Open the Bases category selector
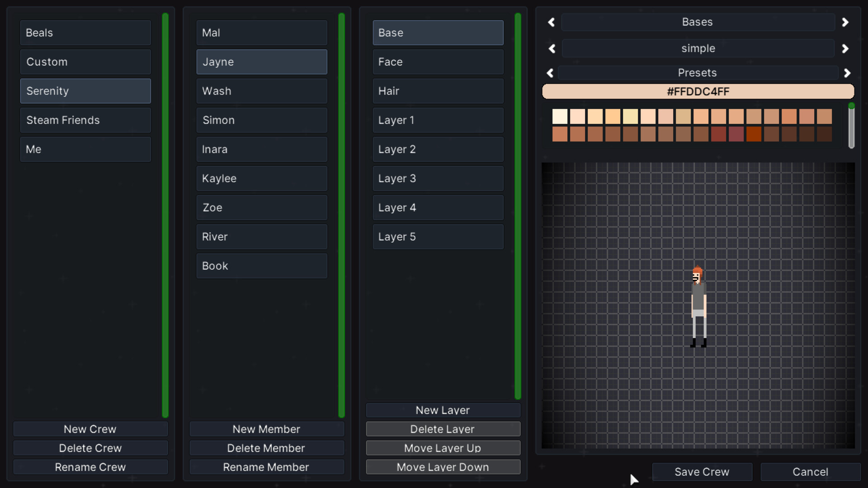The width and height of the screenshot is (868, 488). coord(698,22)
